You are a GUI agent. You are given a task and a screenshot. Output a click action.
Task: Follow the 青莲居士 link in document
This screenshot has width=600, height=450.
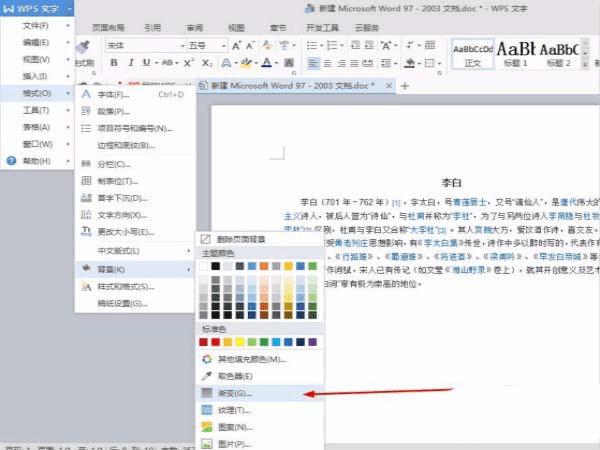tap(470, 202)
